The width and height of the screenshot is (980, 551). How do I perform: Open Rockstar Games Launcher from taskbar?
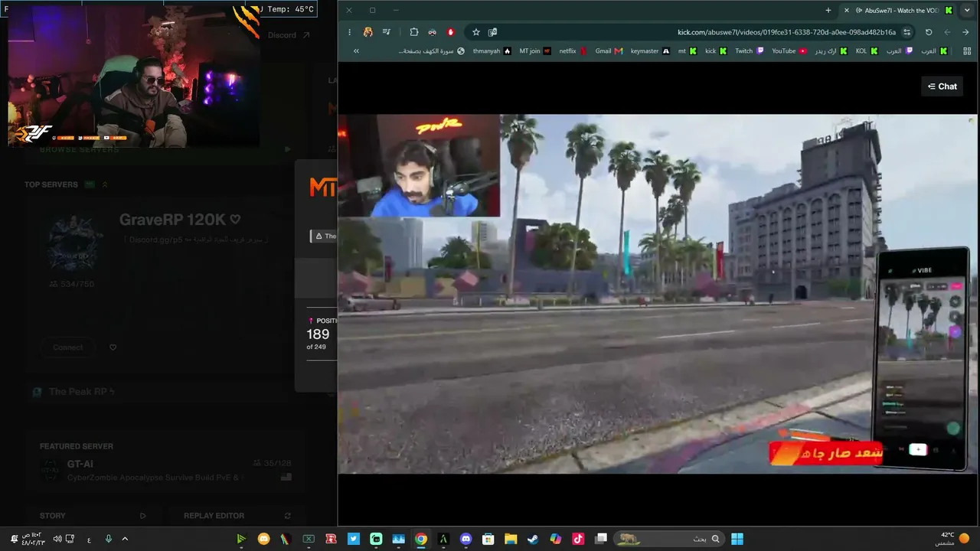coord(331,539)
